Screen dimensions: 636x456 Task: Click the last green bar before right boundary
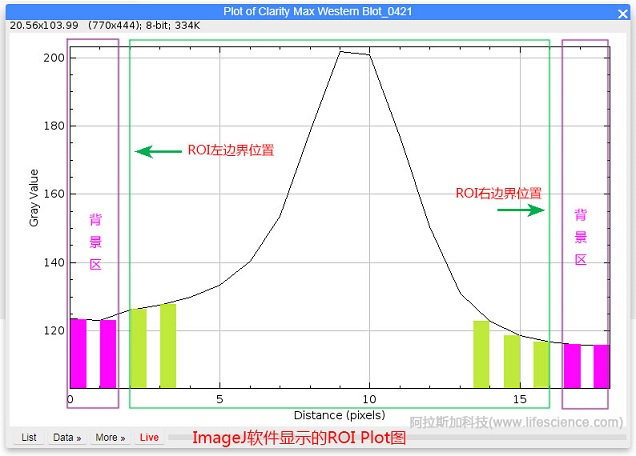tap(541, 364)
